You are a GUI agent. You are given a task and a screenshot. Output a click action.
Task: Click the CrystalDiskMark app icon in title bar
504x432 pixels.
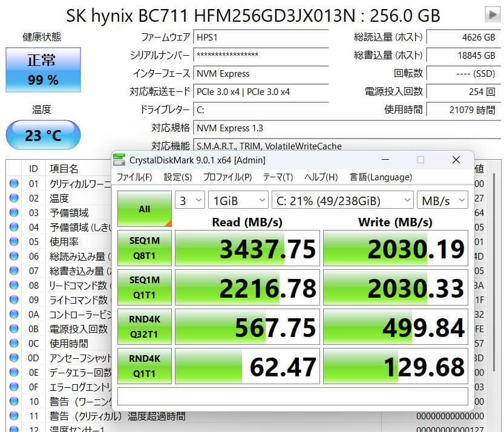[119, 160]
